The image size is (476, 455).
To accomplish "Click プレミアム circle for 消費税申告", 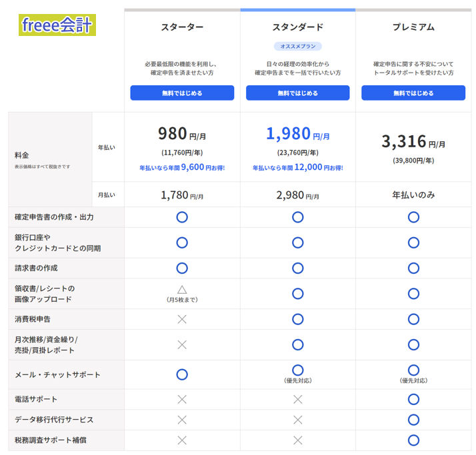I will pyautogui.click(x=413, y=319).
